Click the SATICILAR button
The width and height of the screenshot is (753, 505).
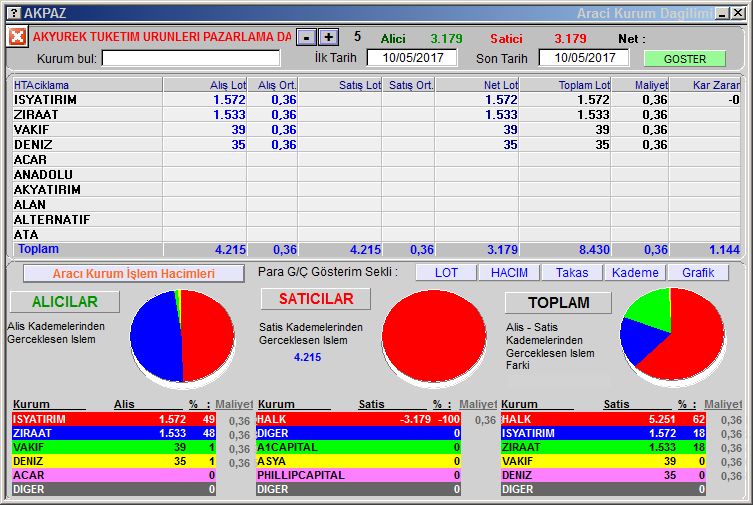316,299
